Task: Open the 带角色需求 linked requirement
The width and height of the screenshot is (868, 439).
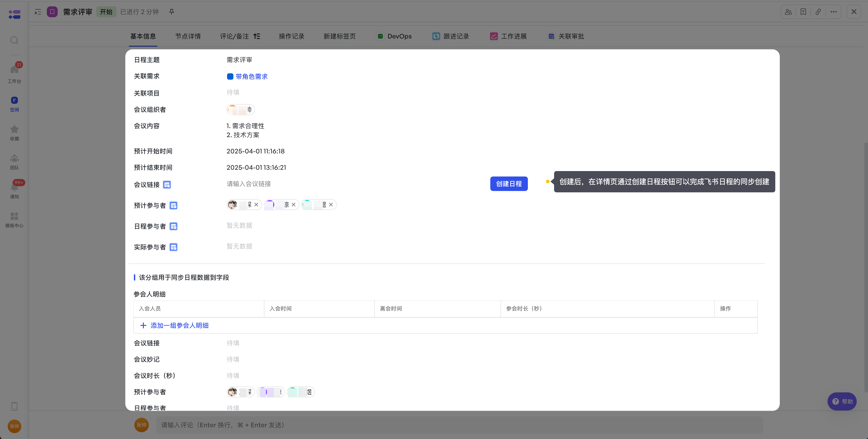Action: [251, 76]
